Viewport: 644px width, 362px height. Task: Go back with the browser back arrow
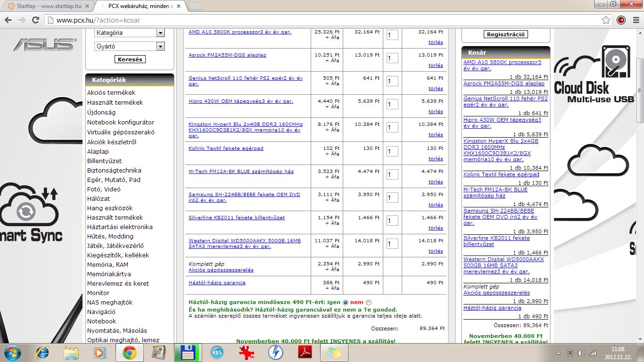8,20
